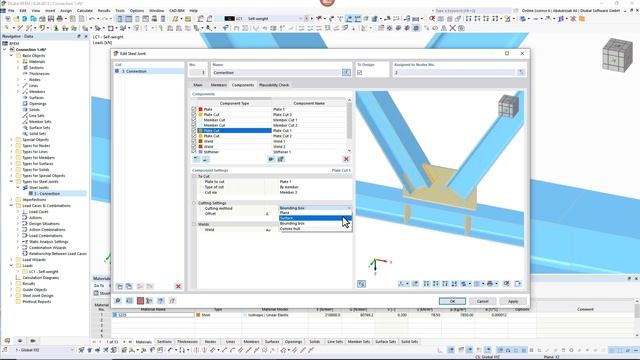The width and height of the screenshot is (640, 360).
Task: Click the units icon in the dialog footer
Action: (x=129, y=301)
